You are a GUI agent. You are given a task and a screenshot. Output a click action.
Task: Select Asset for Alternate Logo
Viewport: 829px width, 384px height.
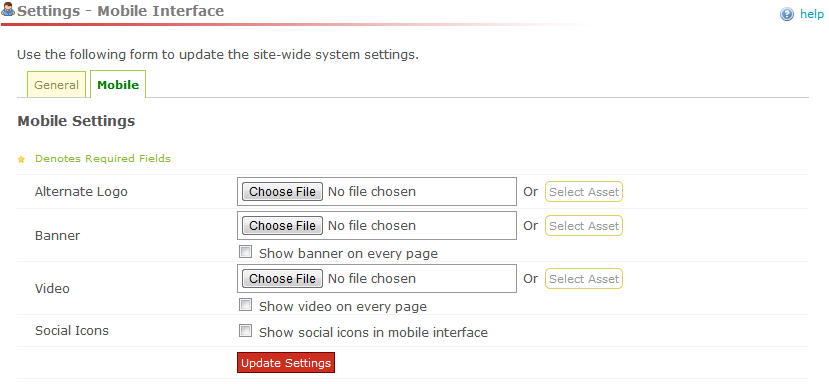pyautogui.click(x=584, y=192)
